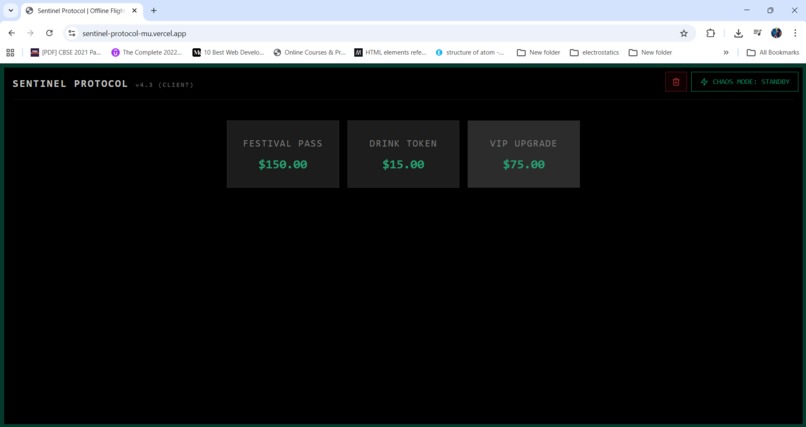The image size is (806, 427).
Task: Minimize the browser window
Action: click(746, 10)
